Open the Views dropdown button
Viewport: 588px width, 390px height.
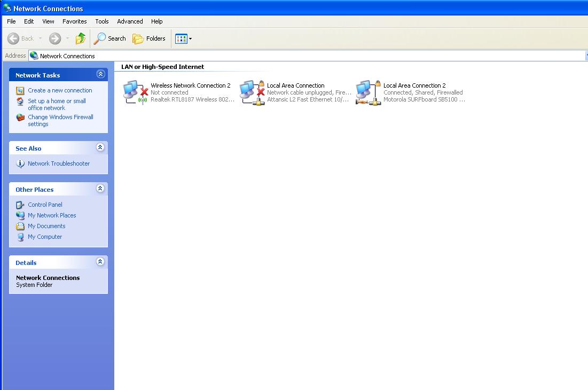(x=183, y=38)
